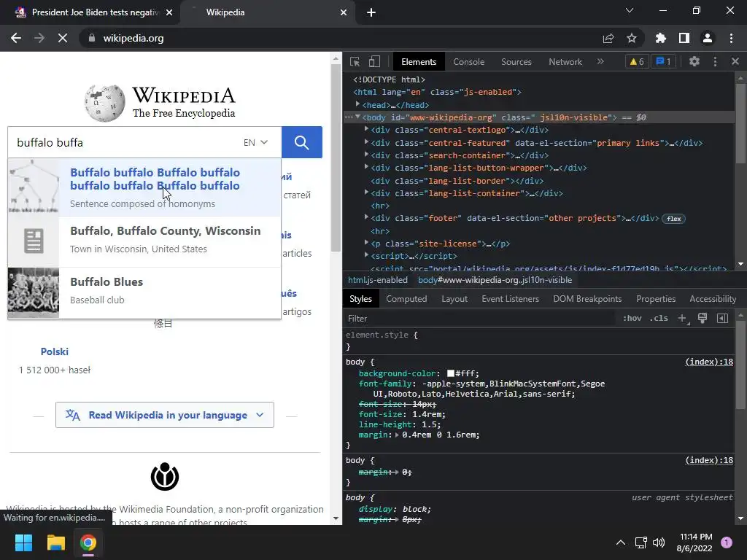Stop loading the page
This screenshot has height=560, width=747.
point(63,38)
